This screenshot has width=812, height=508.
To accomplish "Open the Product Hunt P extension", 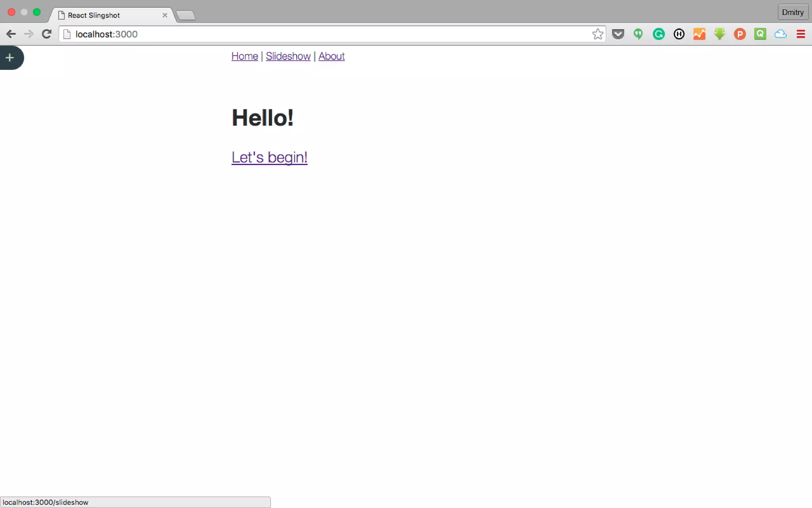I will pyautogui.click(x=739, y=34).
